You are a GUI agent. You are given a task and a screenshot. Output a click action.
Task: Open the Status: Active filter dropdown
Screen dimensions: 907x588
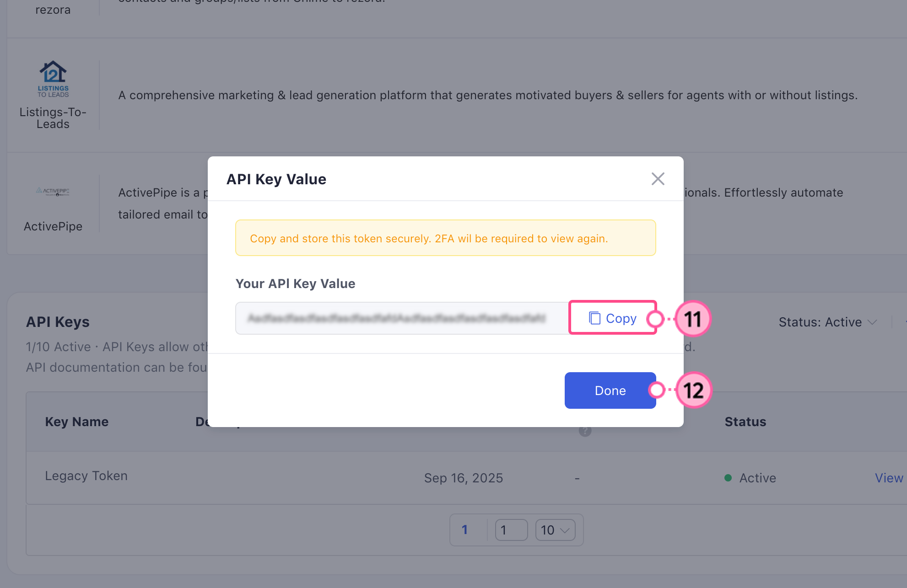coord(827,322)
